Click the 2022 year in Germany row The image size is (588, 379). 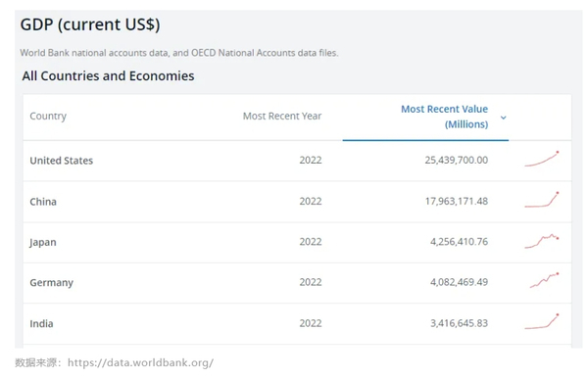click(311, 282)
